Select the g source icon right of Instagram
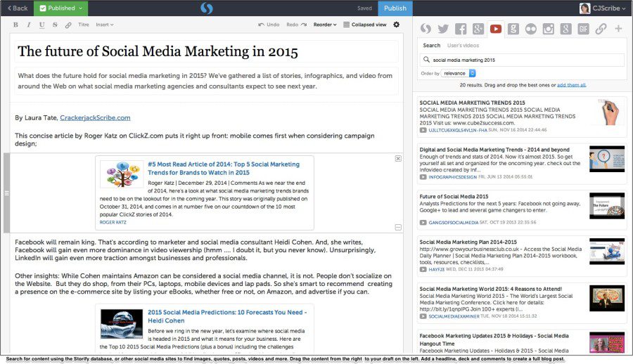This screenshot has width=633, height=364. point(565,29)
